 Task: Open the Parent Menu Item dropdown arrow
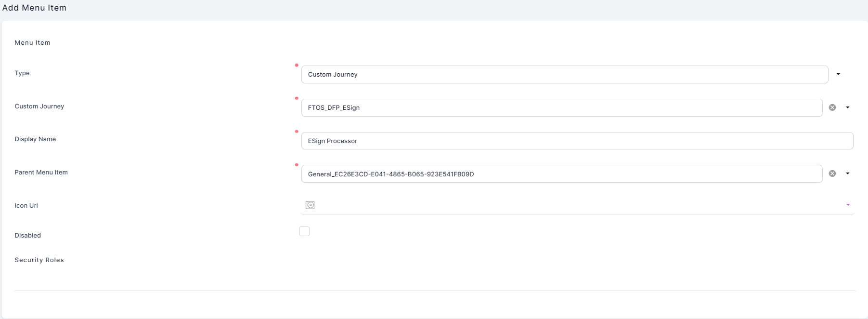[x=848, y=173]
